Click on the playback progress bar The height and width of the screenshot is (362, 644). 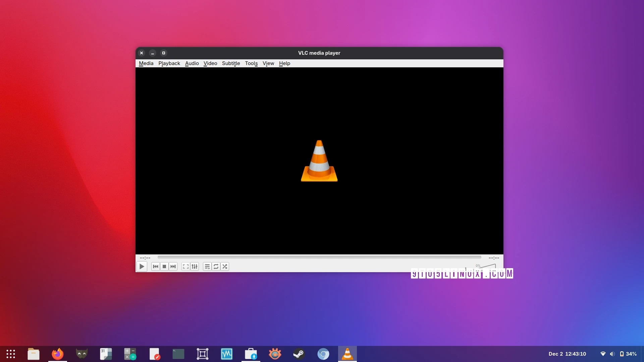319,257
